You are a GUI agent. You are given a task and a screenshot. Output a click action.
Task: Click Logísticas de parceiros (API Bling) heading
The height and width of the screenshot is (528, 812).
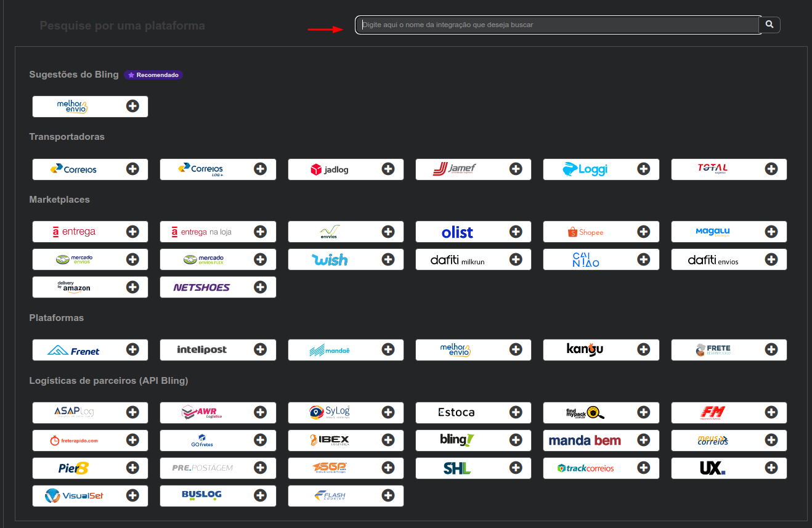tap(109, 381)
